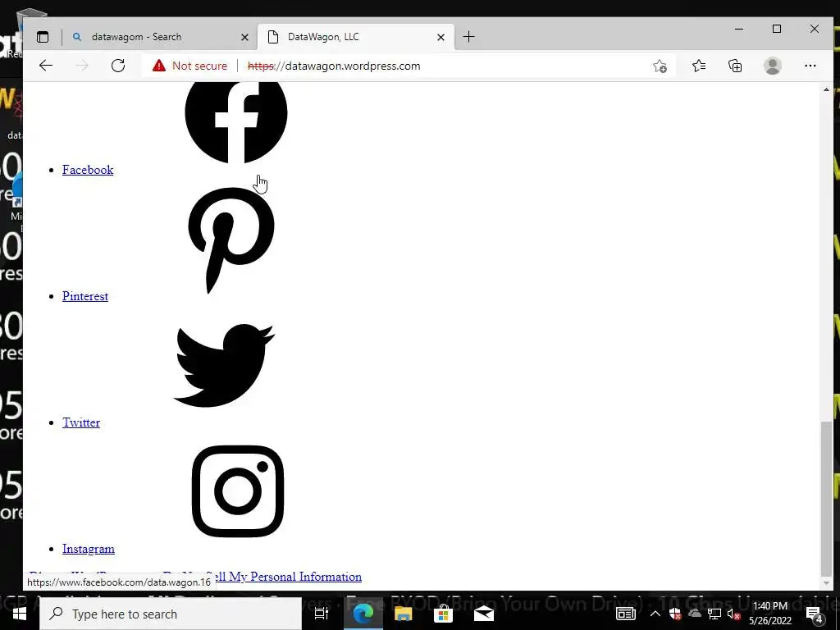840x630 pixels.
Task: Open the Windows Start menu
Action: pyautogui.click(x=20, y=614)
